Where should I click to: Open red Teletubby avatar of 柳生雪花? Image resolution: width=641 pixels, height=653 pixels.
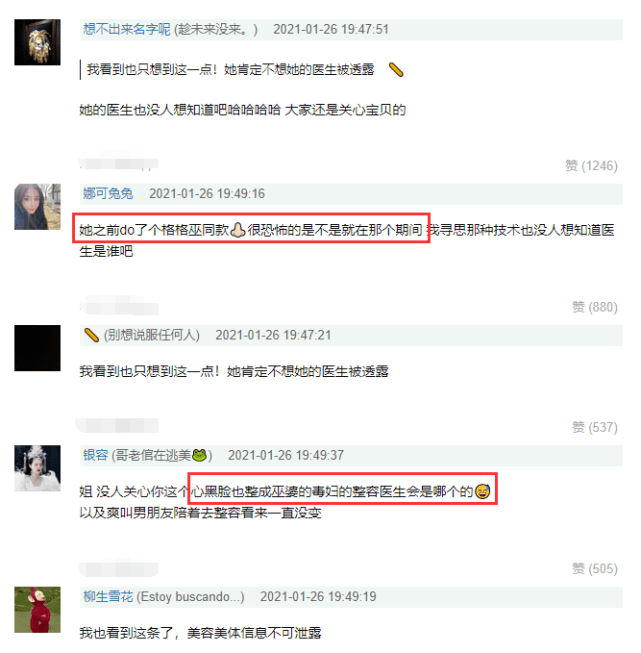tap(37, 610)
